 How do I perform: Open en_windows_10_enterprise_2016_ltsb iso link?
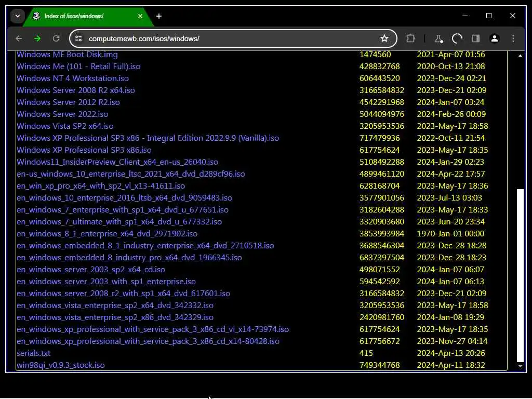pos(124,198)
